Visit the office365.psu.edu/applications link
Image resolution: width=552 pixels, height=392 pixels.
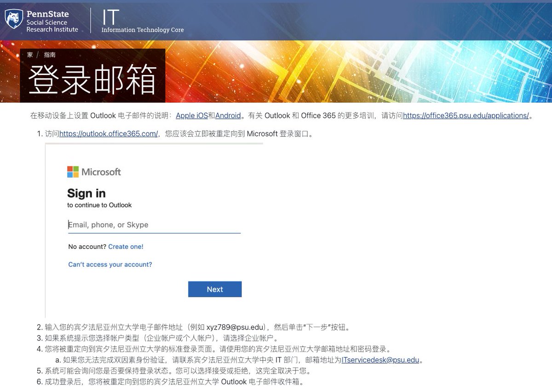(x=466, y=115)
